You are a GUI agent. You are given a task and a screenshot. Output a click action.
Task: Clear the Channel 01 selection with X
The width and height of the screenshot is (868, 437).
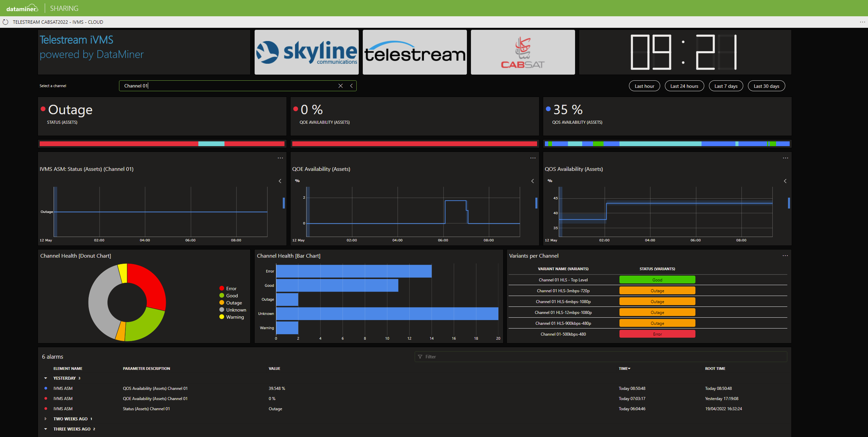click(340, 86)
